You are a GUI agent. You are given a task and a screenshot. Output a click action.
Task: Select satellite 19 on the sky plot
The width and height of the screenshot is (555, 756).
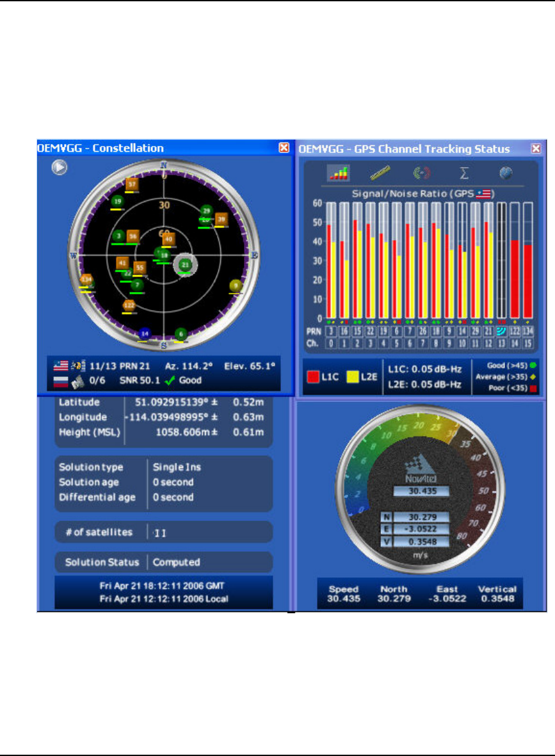coord(117,202)
